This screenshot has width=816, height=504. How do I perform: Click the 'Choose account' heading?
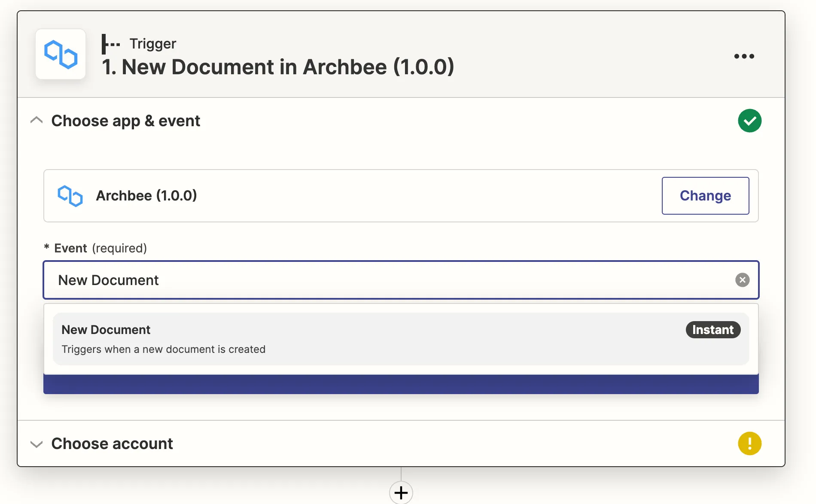coord(112,443)
